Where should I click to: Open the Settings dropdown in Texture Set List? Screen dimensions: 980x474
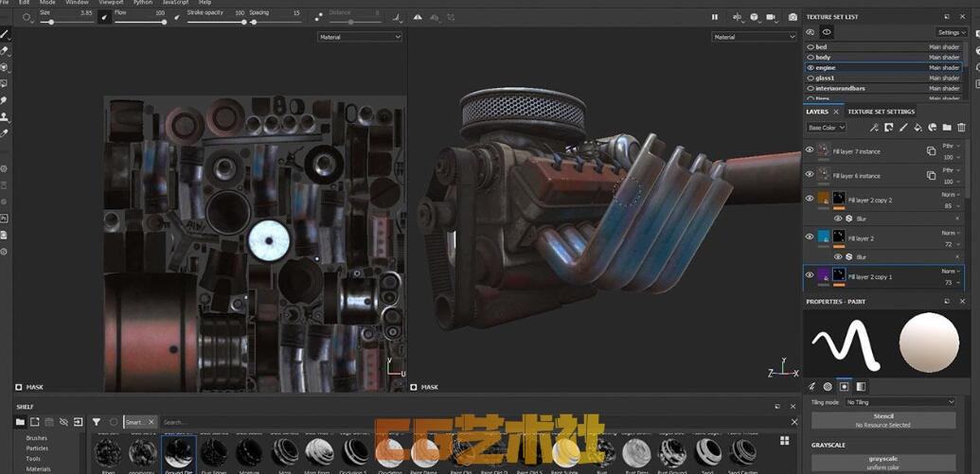point(952,32)
